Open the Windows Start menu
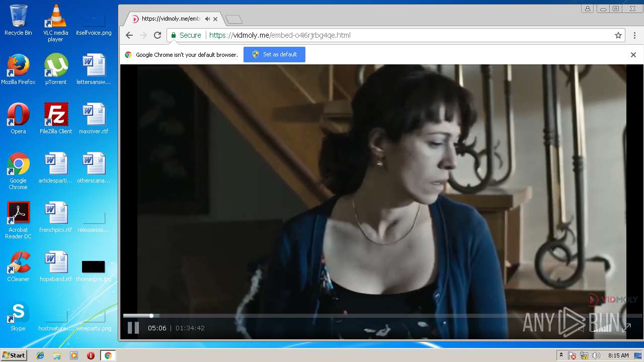Screen dimensions: 644x362 click(14, 355)
